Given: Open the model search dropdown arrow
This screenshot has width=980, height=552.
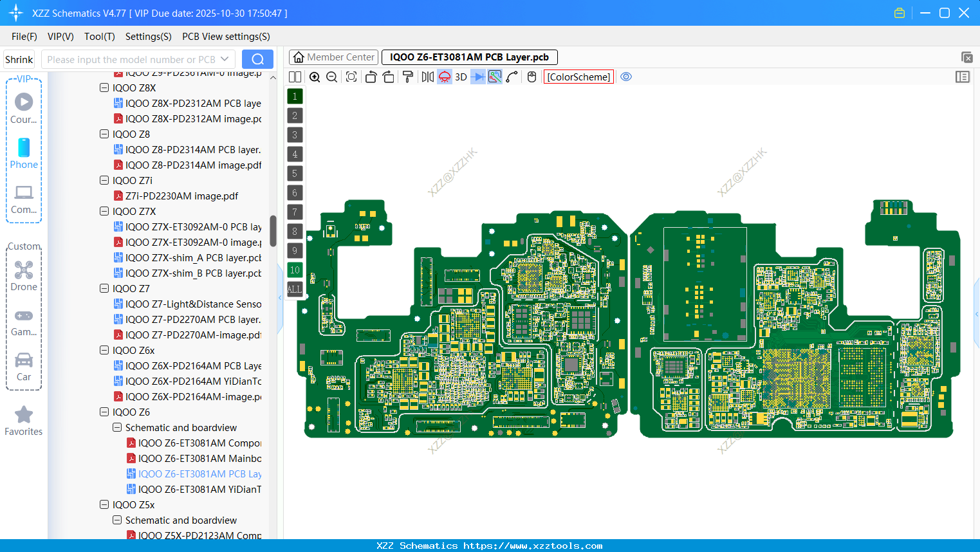Looking at the screenshot, I should pos(223,59).
